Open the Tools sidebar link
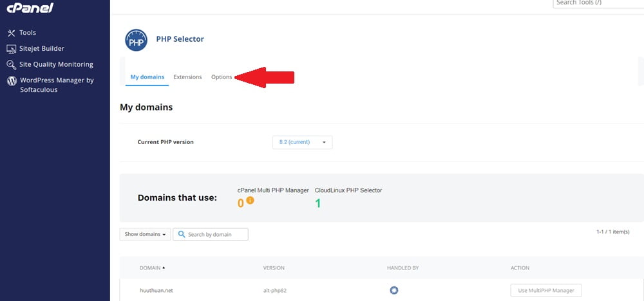Image resolution: width=644 pixels, height=301 pixels. tap(28, 33)
